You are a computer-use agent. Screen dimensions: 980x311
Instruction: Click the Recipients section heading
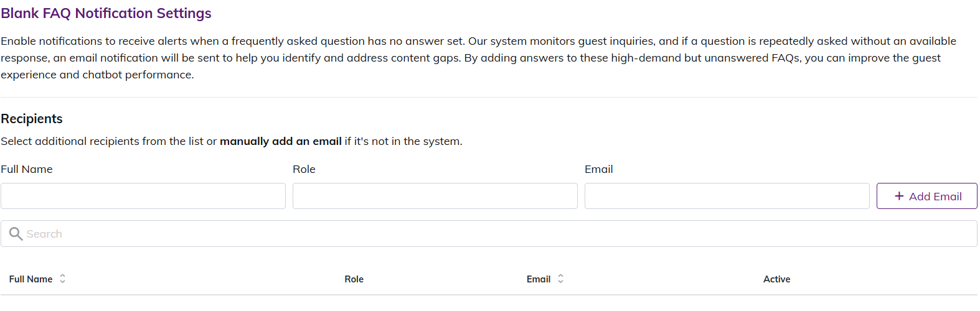32,119
